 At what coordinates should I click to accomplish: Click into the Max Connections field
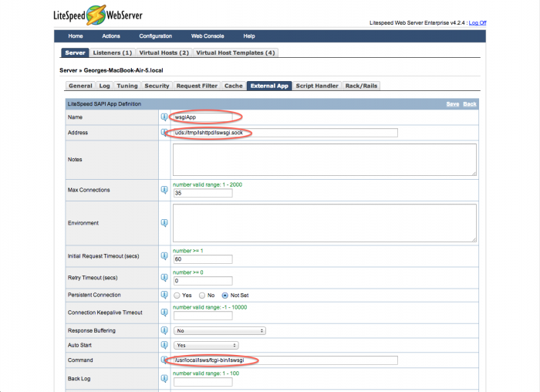(203, 194)
